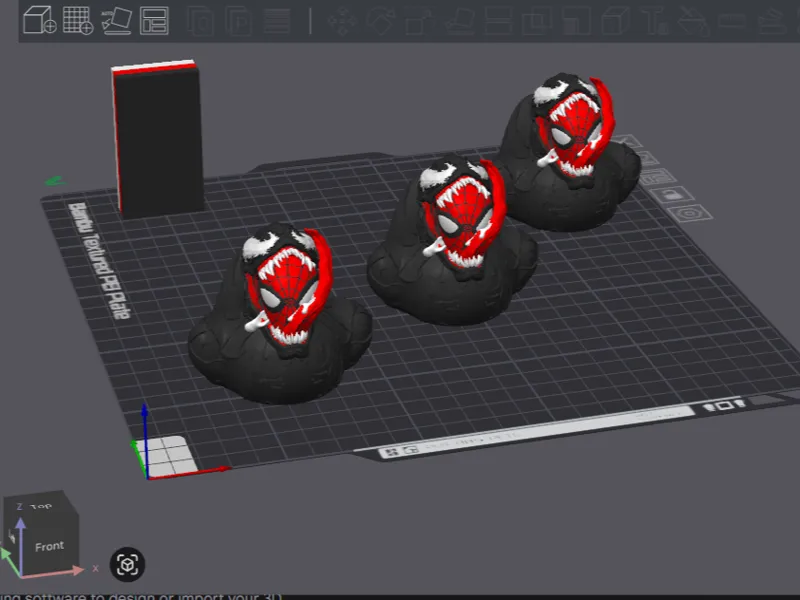Run Auto Orient from the toolbar
This screenshot has width=800, height=600.
[117, 20]
